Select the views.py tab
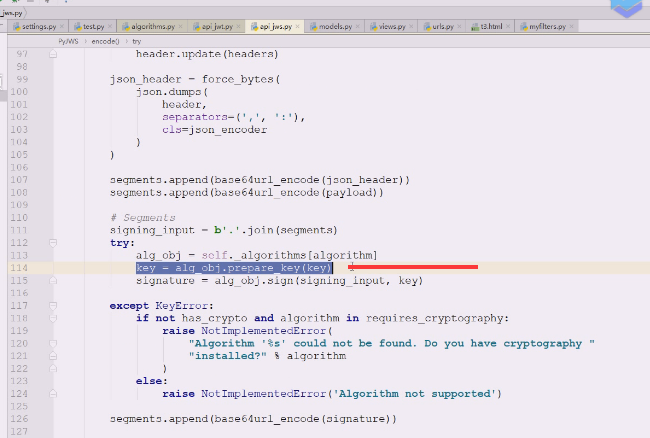 click(392, 27)
